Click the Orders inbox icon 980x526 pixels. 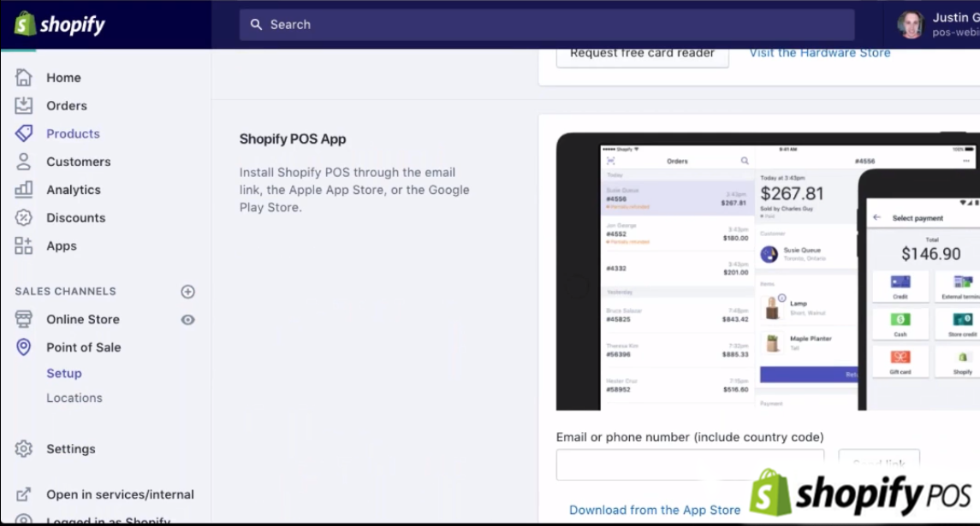(x=24, y=106)
